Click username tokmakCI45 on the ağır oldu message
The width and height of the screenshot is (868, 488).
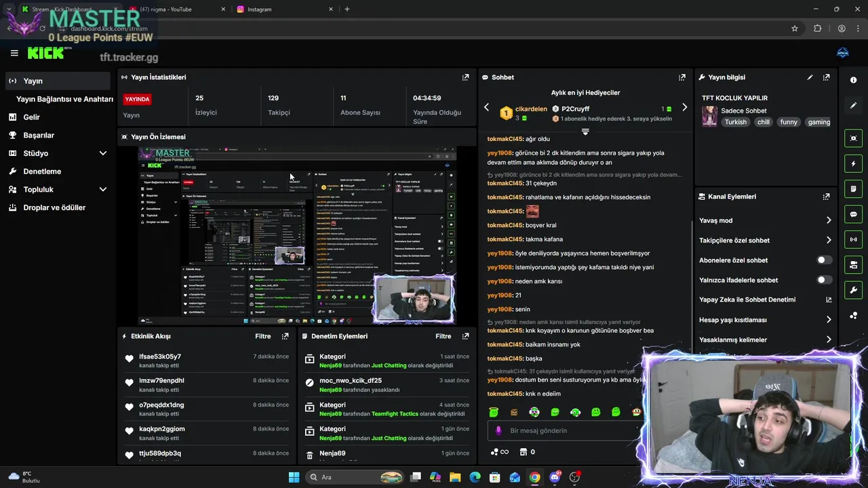(x=505, y=139)
